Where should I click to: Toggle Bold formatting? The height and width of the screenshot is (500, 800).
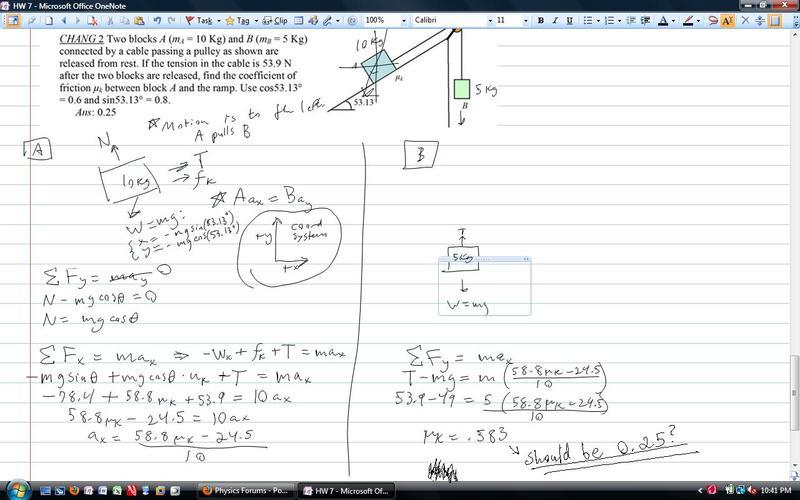(x=540, y=21)
